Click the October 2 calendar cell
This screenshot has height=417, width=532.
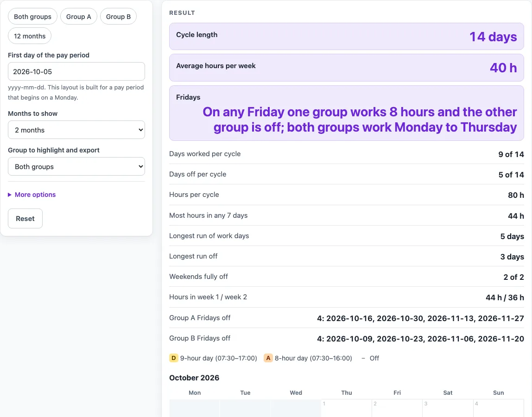tap(397, 408)
